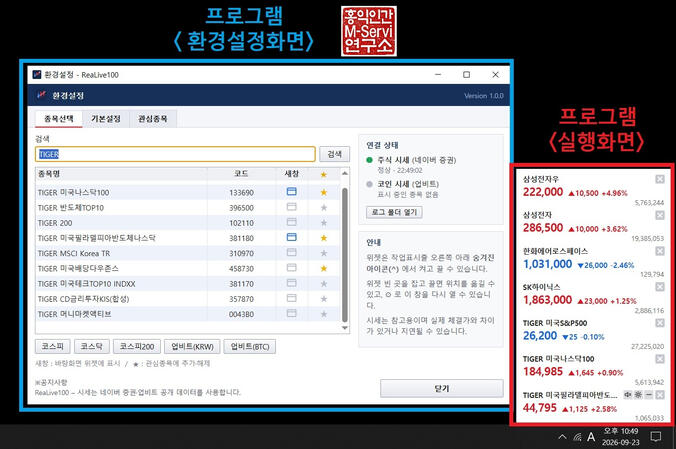
Task: Click the 로그 폴더 열기 button
Action: point(394,212)
